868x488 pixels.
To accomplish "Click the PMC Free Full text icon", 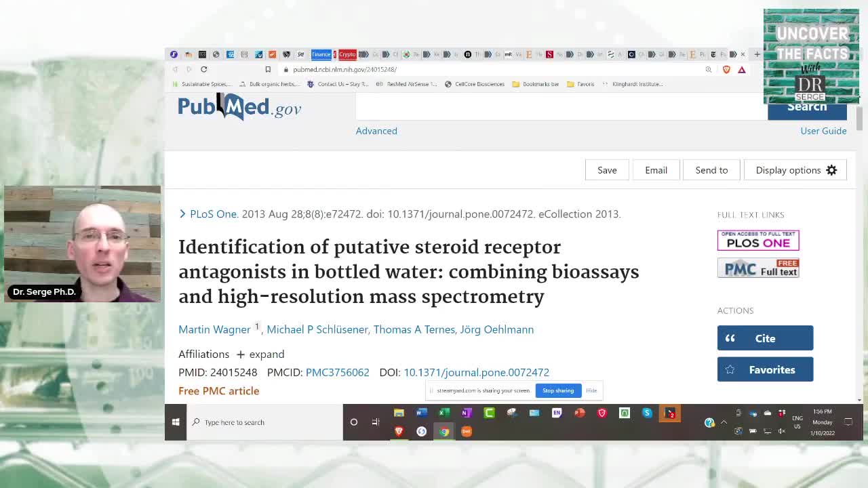I will pyautogui.click(x=758, y=268).
